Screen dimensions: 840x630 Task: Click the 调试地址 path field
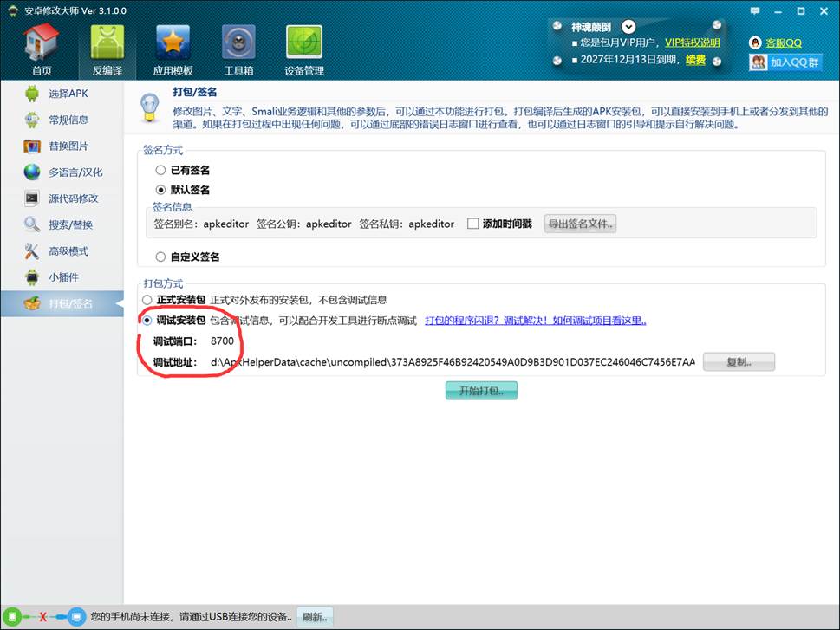(453, 362)
